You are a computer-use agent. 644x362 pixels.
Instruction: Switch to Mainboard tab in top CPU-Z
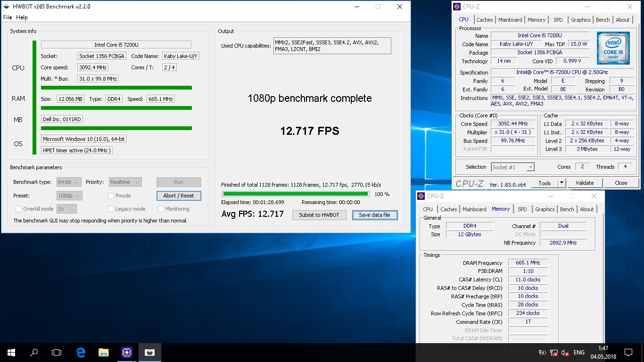click(x=510, y=20)
